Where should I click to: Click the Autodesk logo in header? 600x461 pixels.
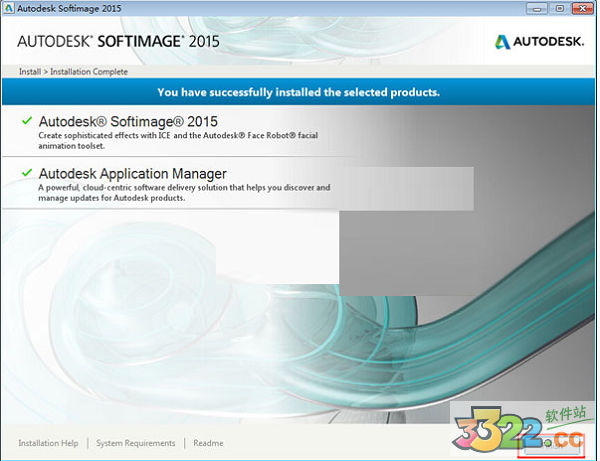pyautogui.click(x=540, y=42)
